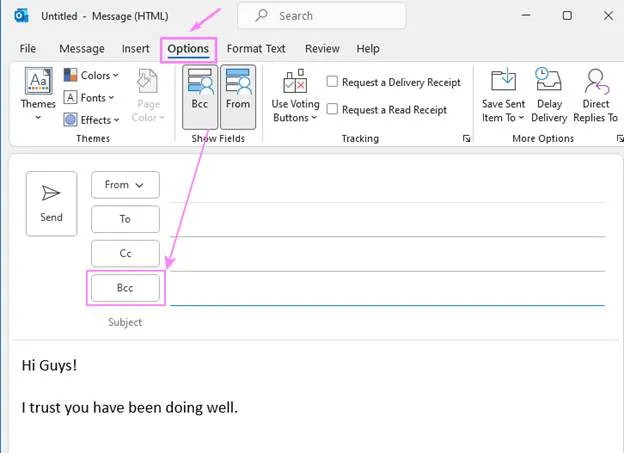
Task: Toggle the From show-field button in ribbon
Action: [x=238, y=97]
